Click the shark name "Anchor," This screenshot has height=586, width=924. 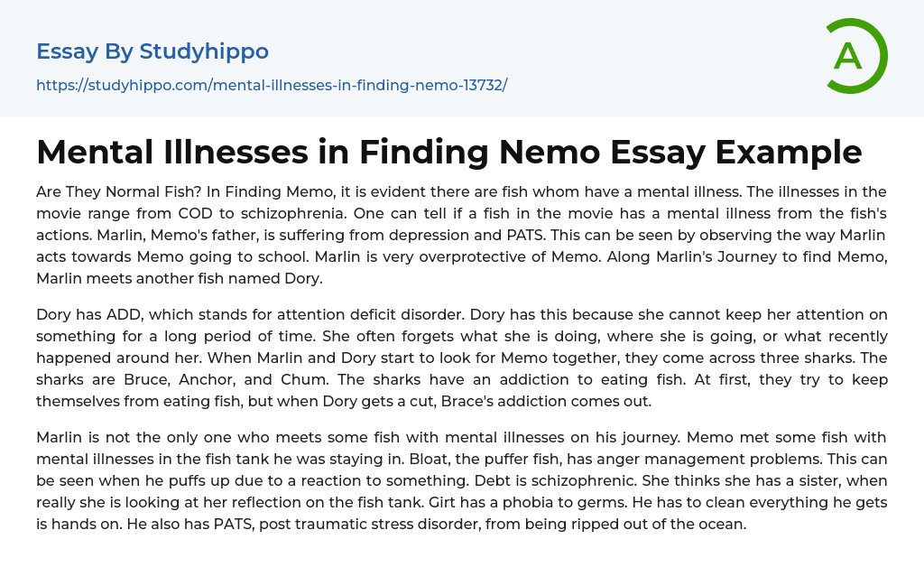tap(224, 379)
